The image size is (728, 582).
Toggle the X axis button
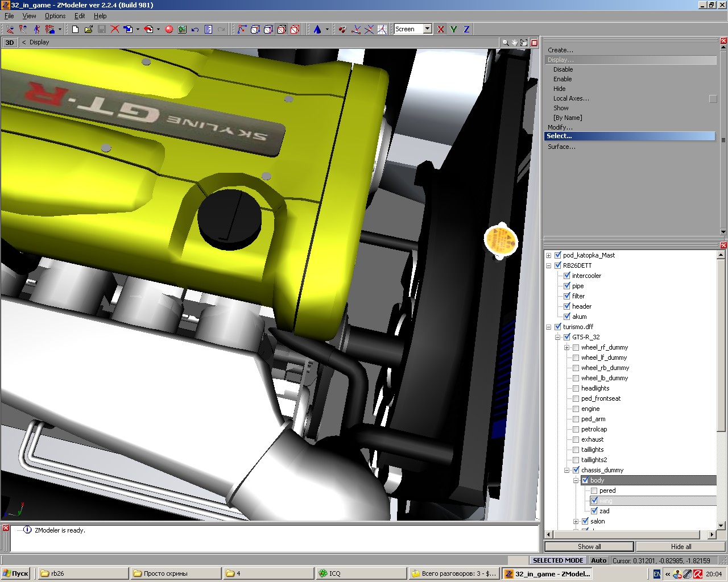[441, 29]
